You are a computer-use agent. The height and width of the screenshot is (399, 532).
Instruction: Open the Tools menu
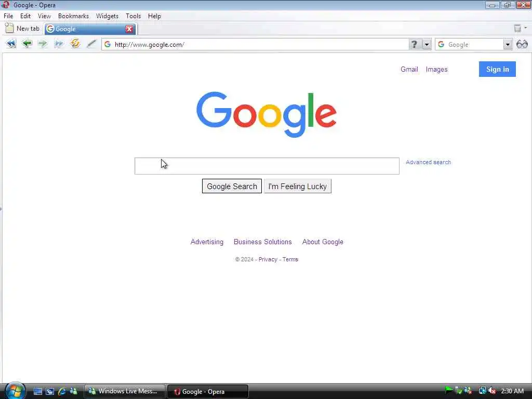[133, 16]
